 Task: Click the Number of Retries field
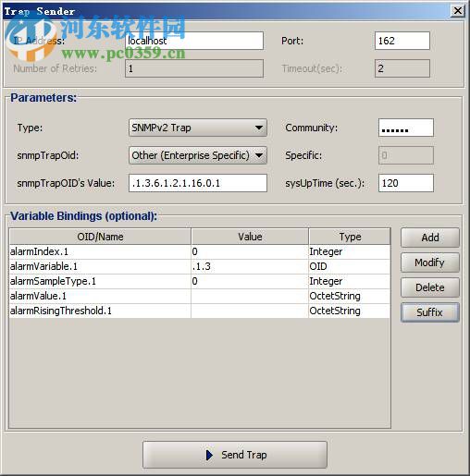194,68
